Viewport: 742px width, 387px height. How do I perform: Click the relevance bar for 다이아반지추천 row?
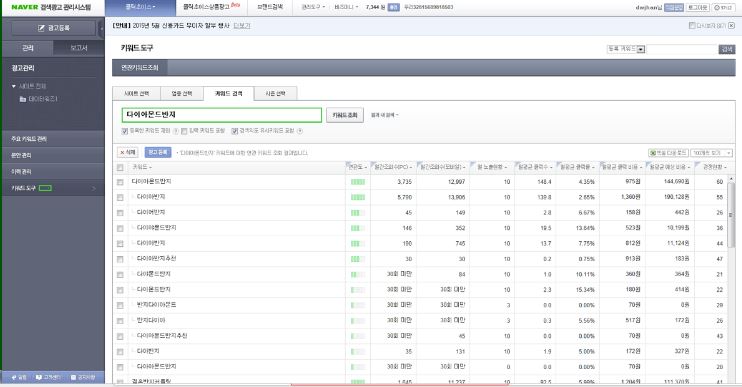(x=358, y=259)
